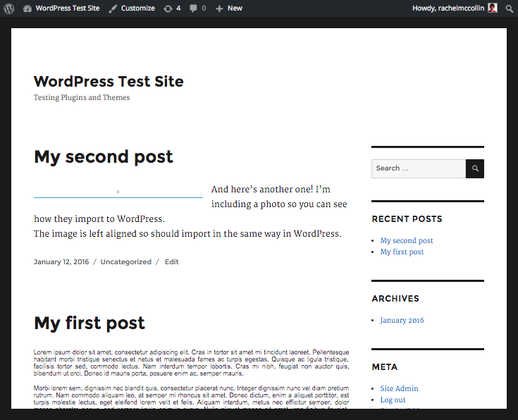Click the admin bar search magnifier icon
This screenshot has height=420, width=518.
click(x=509, y=8)
